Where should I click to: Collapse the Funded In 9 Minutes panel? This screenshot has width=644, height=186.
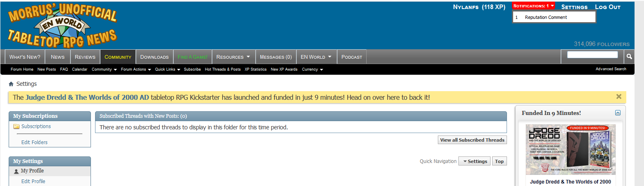pos(618,113)
